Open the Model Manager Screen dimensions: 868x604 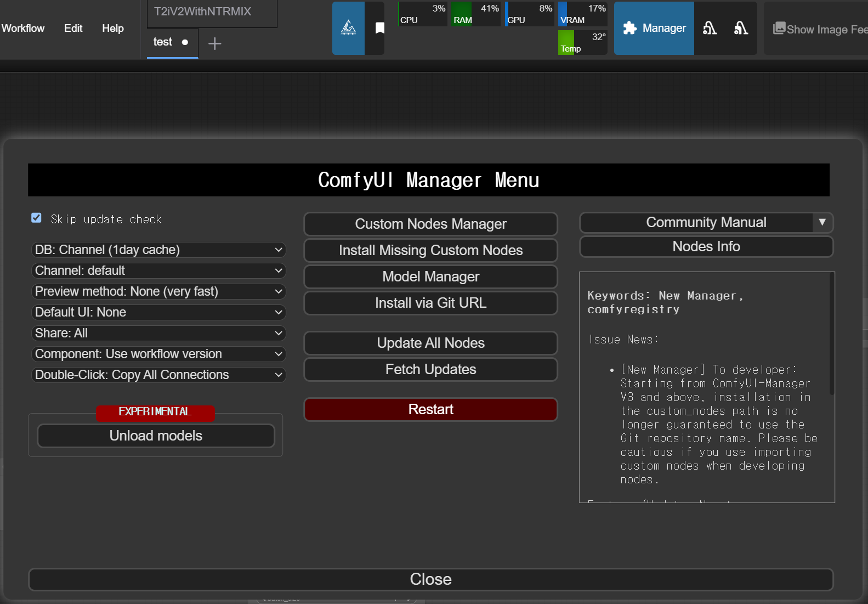coord(430,276)
